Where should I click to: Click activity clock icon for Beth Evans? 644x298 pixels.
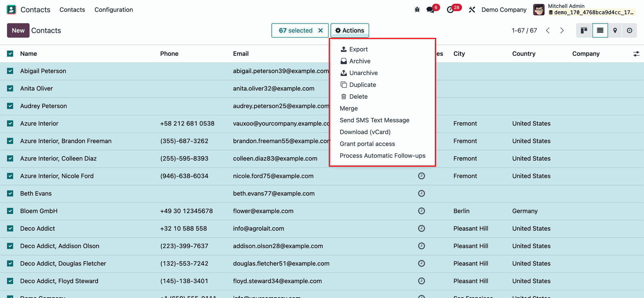tap(422, 193)
